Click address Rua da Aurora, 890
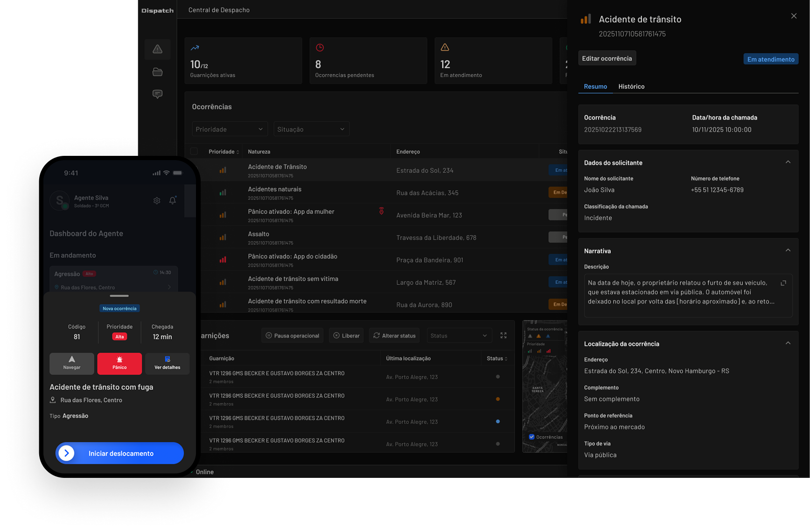 [424, 305]
